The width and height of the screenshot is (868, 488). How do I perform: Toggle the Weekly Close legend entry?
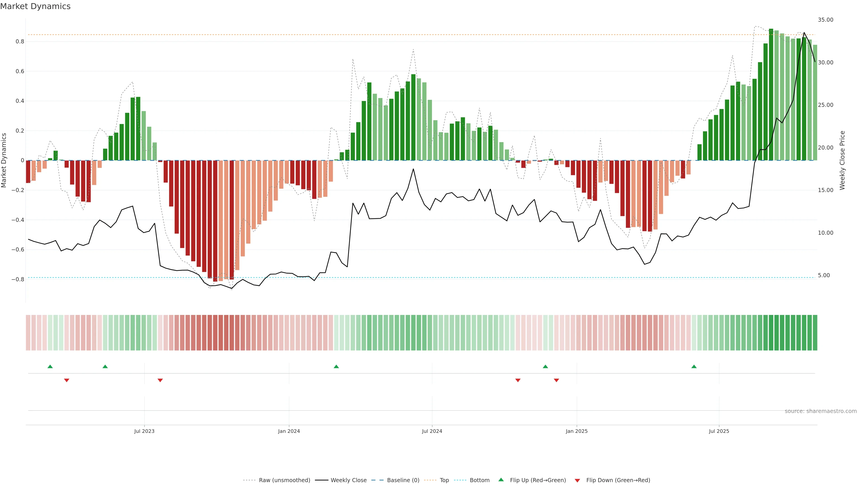click(348, 480)
